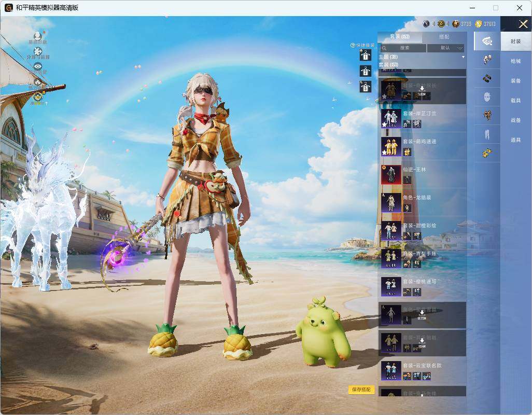Toggle the eye preview icon on the left
This screenshot has height=415, width=532.
click(38, 66)
